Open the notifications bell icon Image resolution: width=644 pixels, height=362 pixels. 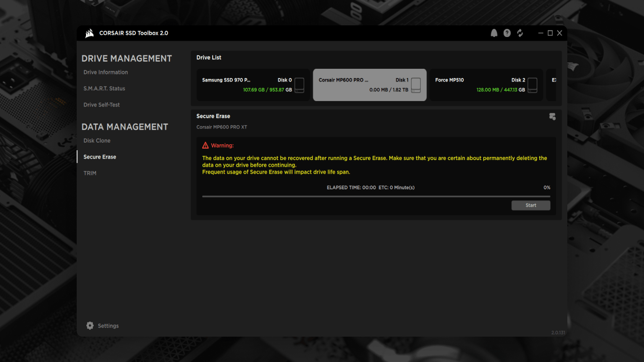point(494,33)
